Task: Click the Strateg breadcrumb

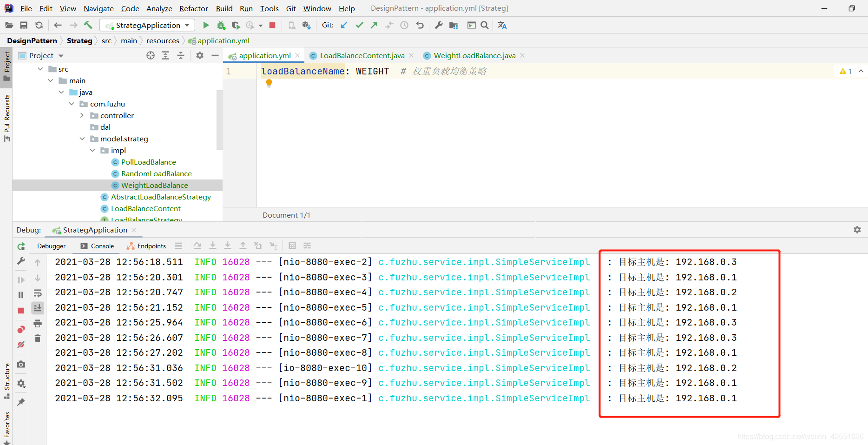Action: (79, 41)
